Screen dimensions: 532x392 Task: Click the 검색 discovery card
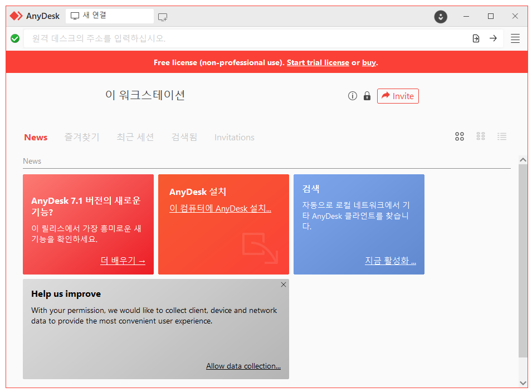[x=359, y=224]
